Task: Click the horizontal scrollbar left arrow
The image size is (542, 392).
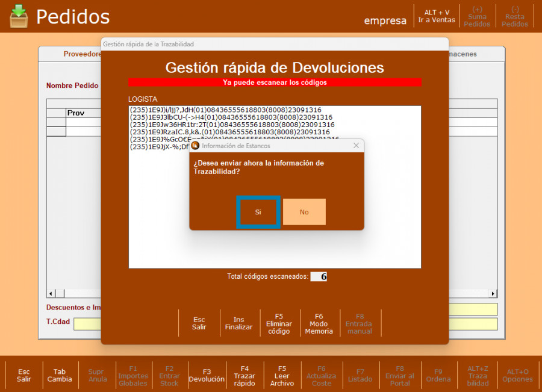Action: pyautogui.click(x=51, y=293)
